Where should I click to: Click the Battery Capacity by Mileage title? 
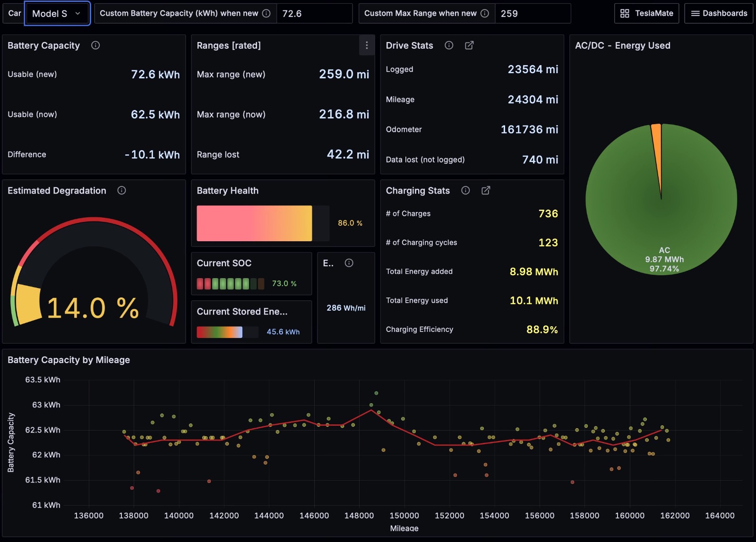click(69, 360)
